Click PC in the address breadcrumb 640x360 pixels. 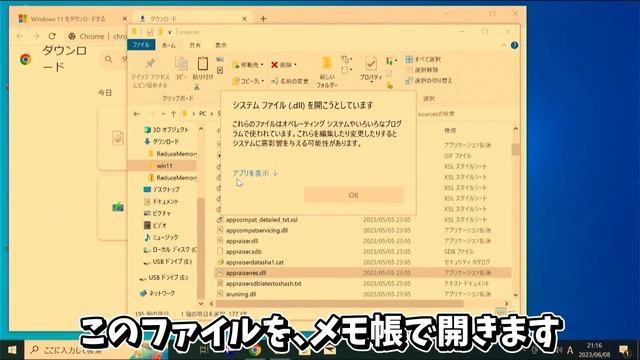point(202,114)
